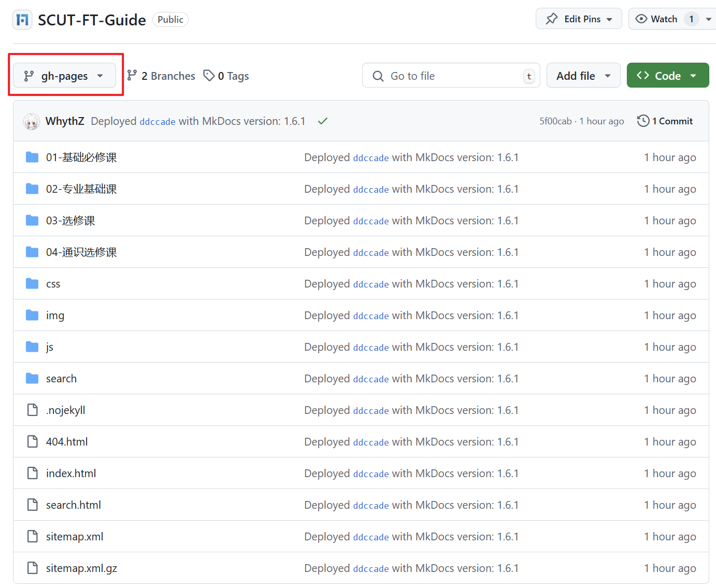Open the 01-基础必修课 folder icon

[32, 157]
